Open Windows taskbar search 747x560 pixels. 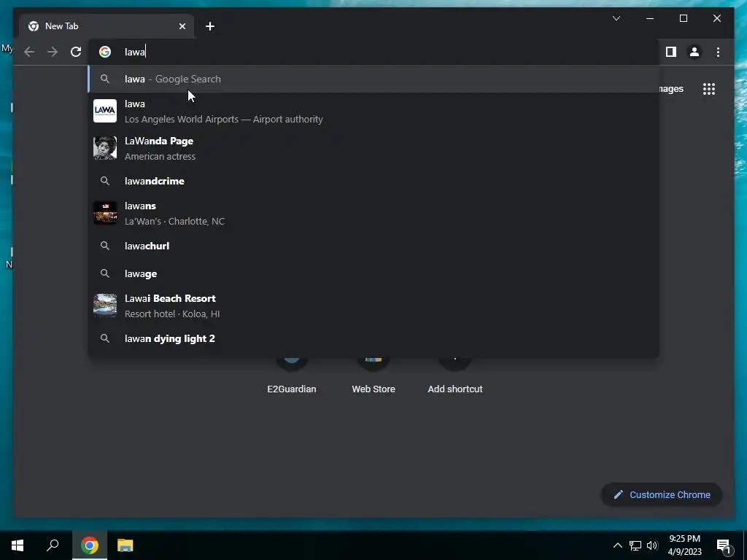(x=53, y=545)
